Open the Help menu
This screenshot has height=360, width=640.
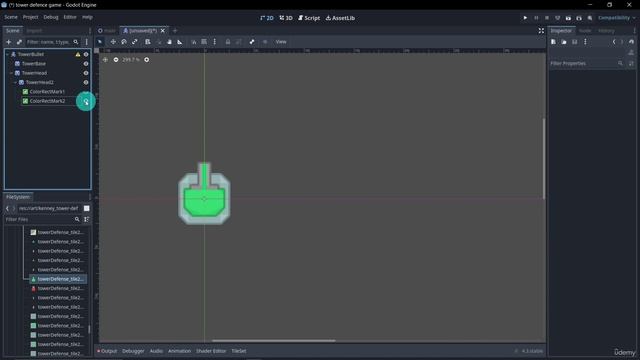(87, 17)
